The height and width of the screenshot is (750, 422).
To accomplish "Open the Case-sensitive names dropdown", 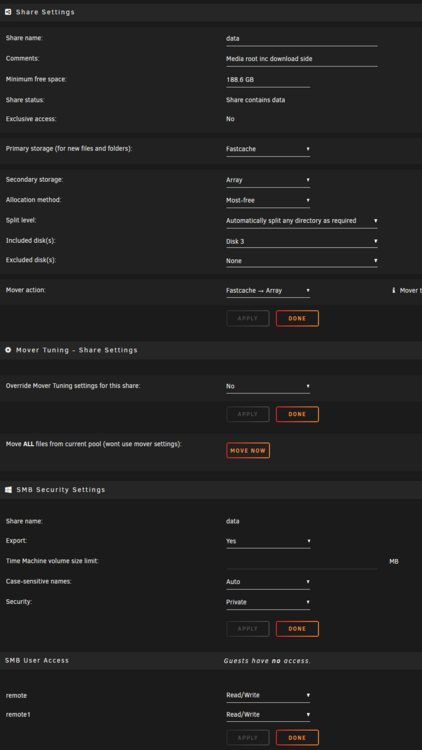I will 268,582.
